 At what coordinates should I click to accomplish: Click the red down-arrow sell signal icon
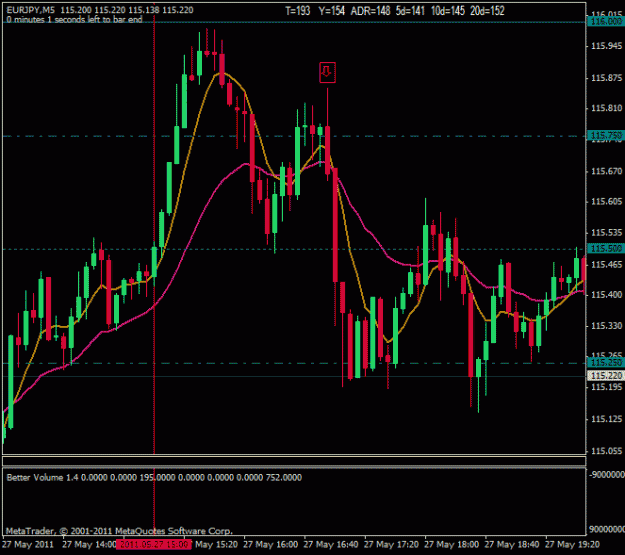tap(327, 73)
